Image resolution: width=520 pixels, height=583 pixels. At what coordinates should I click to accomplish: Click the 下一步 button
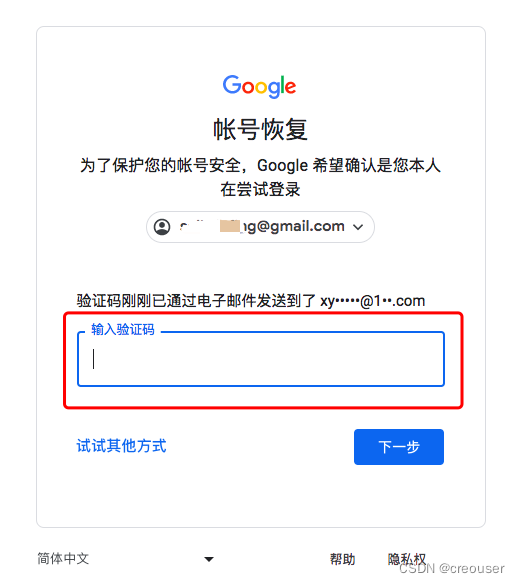pos(399,447)
